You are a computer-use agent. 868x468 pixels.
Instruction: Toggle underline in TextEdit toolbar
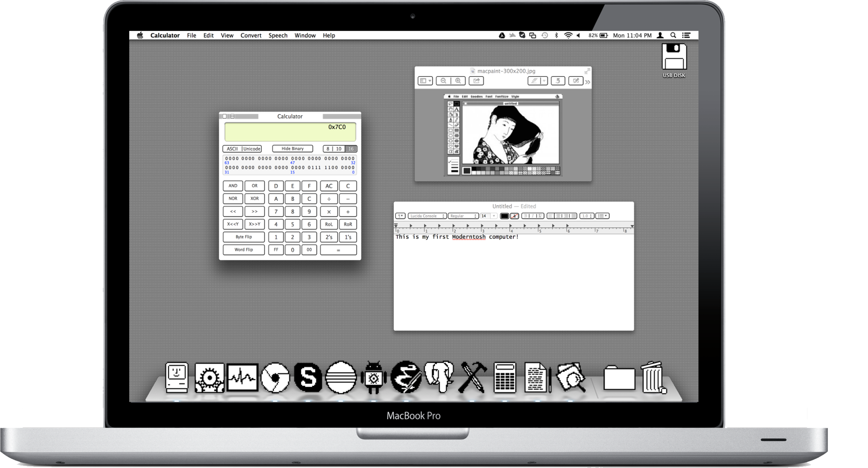pyautogui.click(x=540, y=216)
